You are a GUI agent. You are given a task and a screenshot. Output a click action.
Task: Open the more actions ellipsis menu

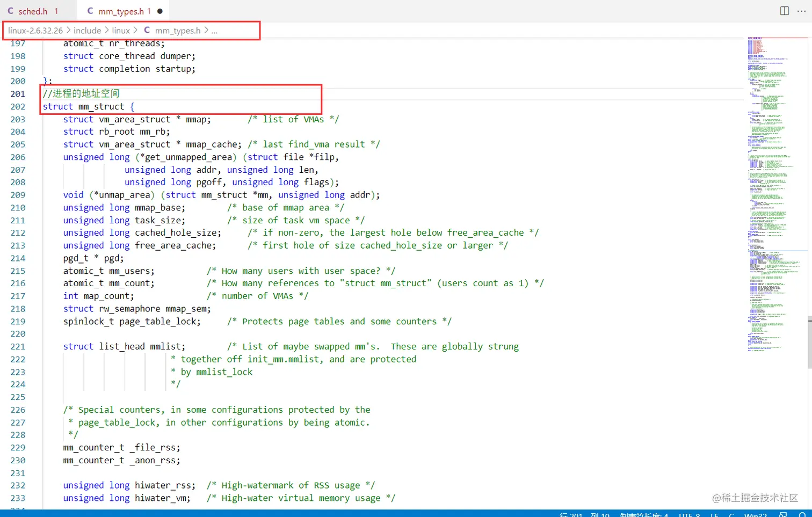[801, 11]
